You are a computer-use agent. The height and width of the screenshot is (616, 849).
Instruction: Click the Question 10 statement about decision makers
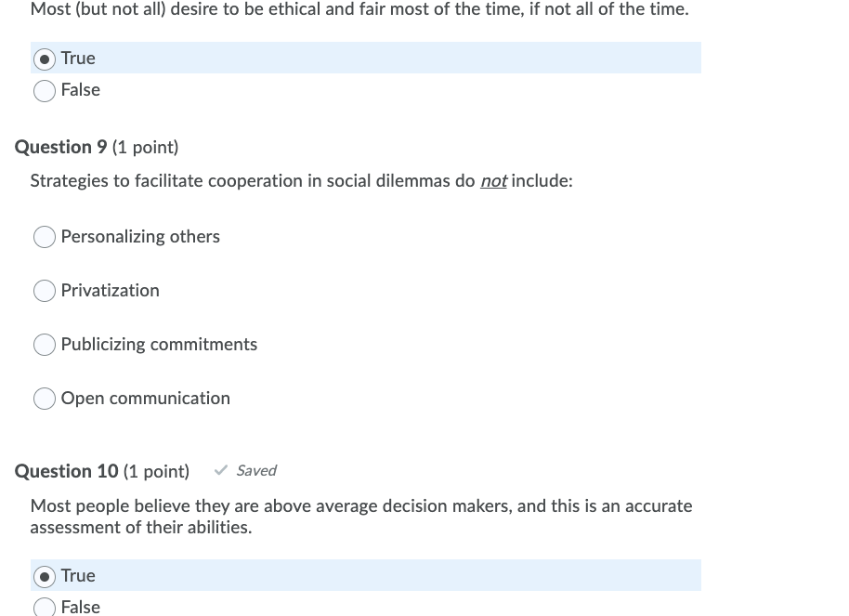point(360,516)
